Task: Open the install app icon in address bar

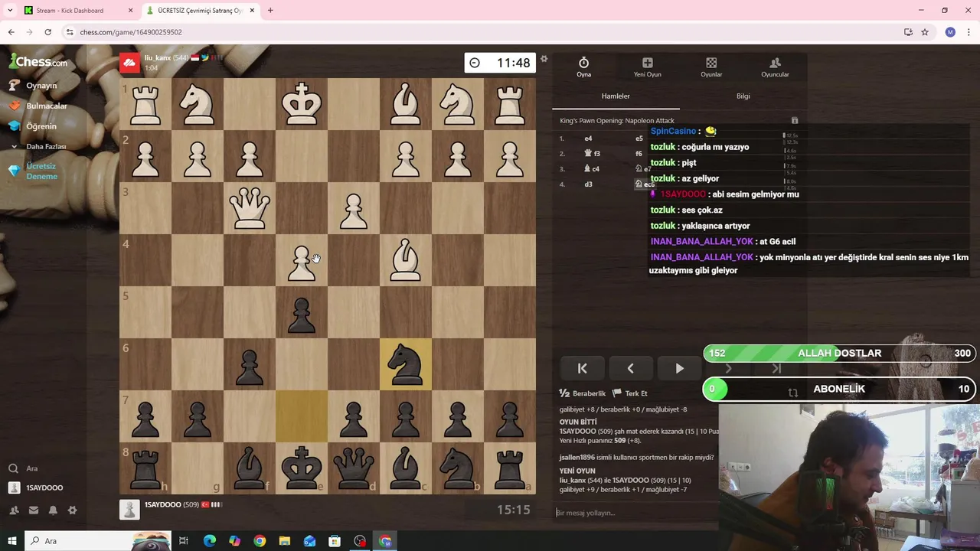Action: tap(908, 32)
